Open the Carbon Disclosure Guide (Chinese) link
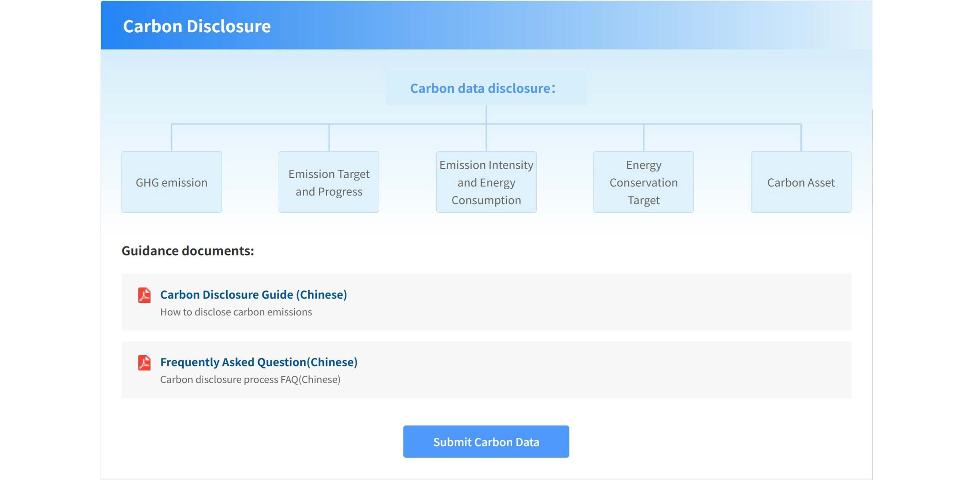 click(253, 295)
